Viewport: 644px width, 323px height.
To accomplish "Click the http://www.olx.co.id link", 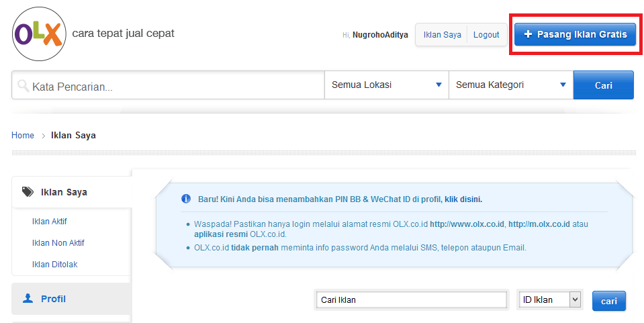I will click(x=467, y=224).
